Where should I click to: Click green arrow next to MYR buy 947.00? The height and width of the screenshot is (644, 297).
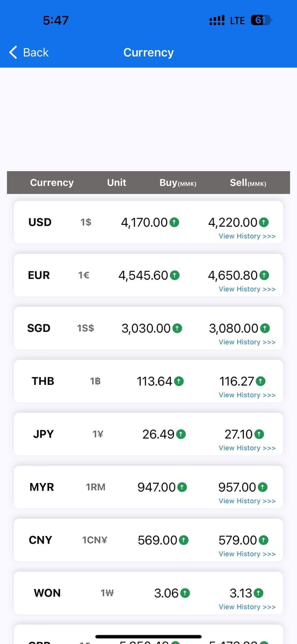tap(182, 487)
